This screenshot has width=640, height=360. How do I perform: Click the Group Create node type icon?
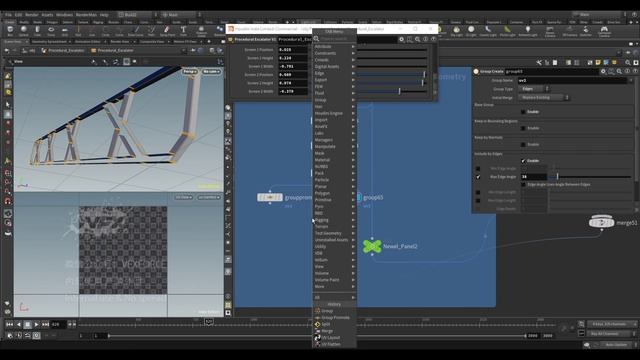pyautogui.click(x=476, y=71)
